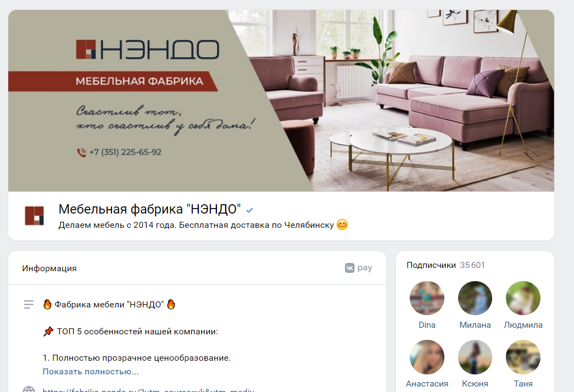The width and height of the screenshot is (574, 392).
Task: Click the НЭНДО group avatar logo
Action: click(35, 216)
